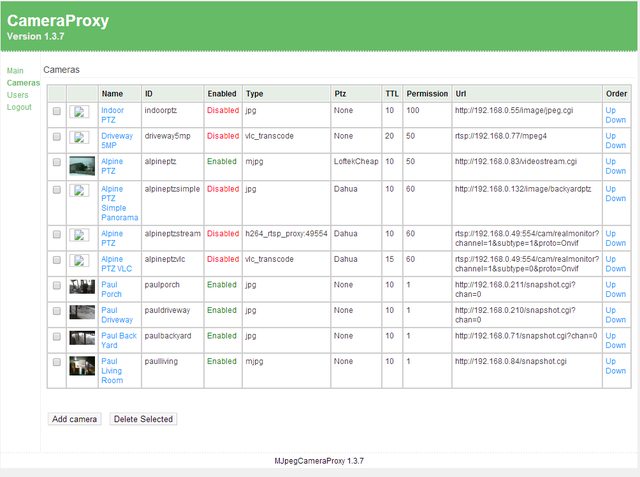Viewport: 640px width, 477px height.
Task: Open Alpine PTZ link for alpineptzstream
Action: click(x=112, y=238)
